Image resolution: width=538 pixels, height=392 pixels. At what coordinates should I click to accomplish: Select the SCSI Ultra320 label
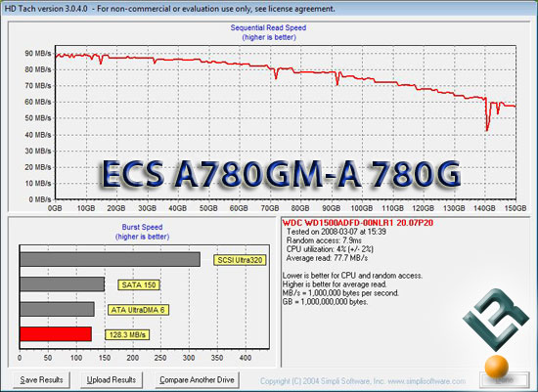tap(240, 260)
